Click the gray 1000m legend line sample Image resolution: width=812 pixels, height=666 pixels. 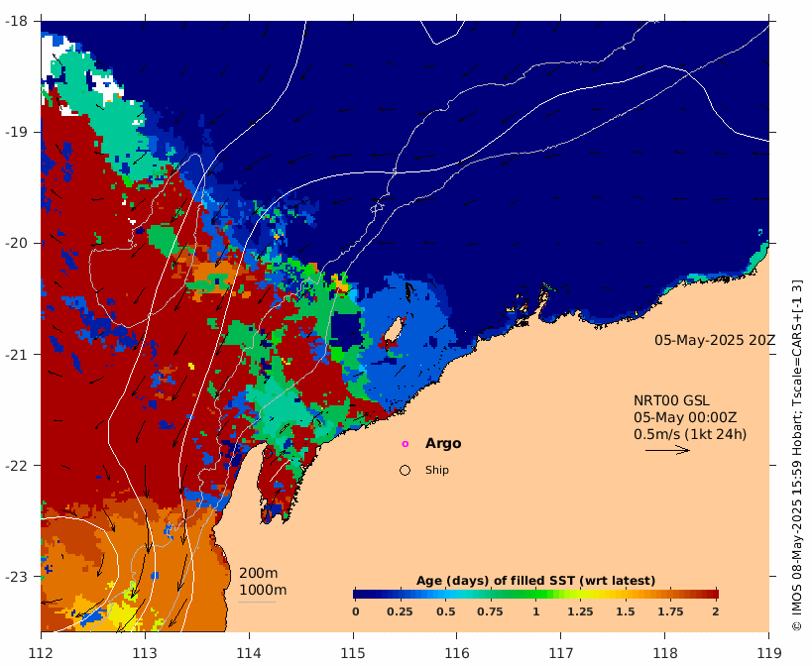[x=257, y=602]
